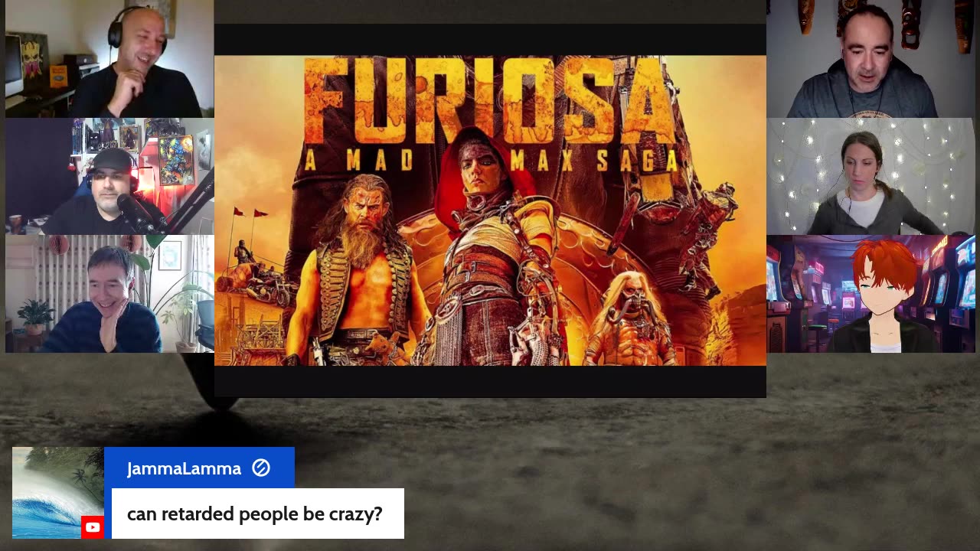The height and width of the screenshot is (551, 980).
Task: Click the comment text 'can retarded people be crazy?'
Action: [x=254, y=514]
